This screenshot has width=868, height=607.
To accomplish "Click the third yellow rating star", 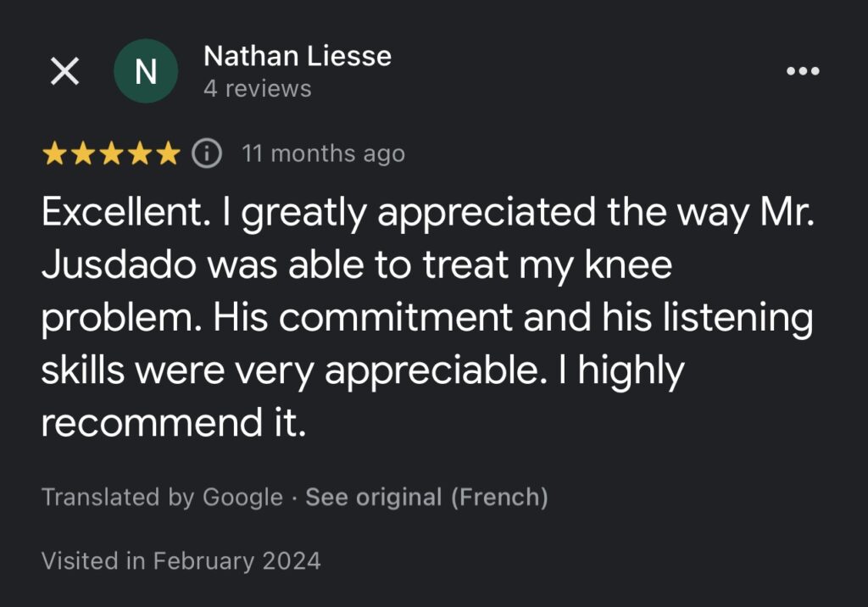I will pyautogui.click(x=111, y=153).
